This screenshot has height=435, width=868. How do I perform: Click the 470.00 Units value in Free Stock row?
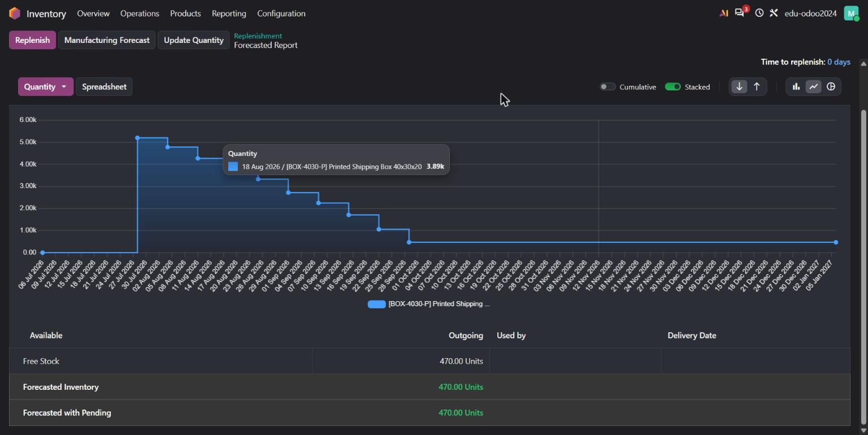(x=461, y=361)
